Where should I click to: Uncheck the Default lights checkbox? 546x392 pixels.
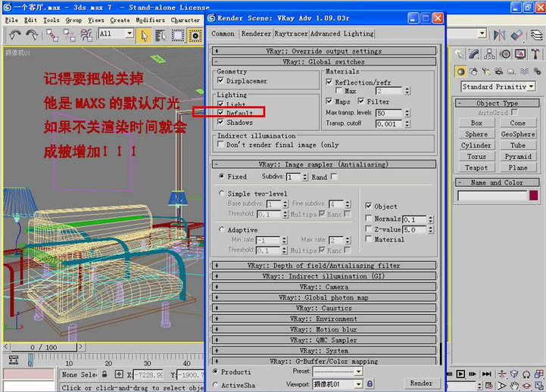220,113
